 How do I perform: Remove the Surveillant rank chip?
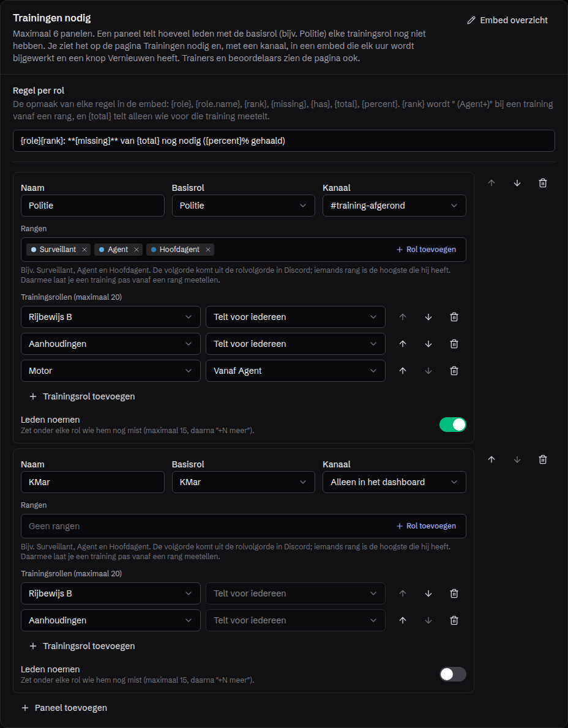(x=84, y=250)
